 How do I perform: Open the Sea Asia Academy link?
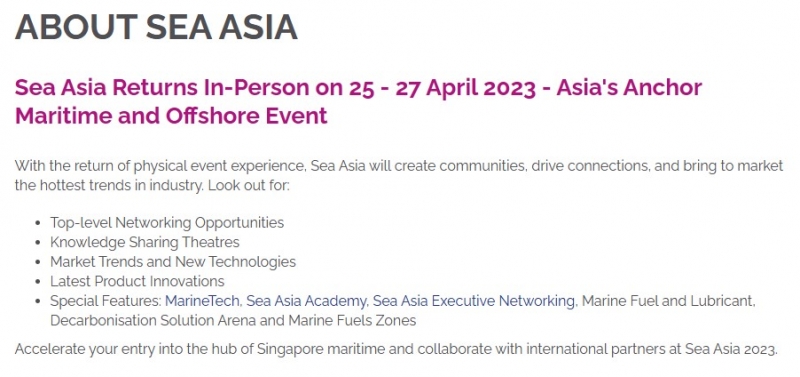(x=306, y=301)
